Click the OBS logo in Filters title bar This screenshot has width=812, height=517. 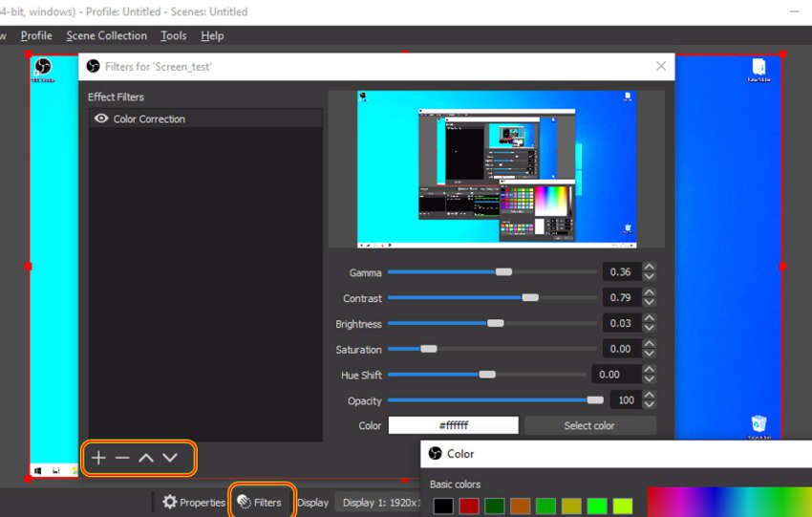click(94, 66)
